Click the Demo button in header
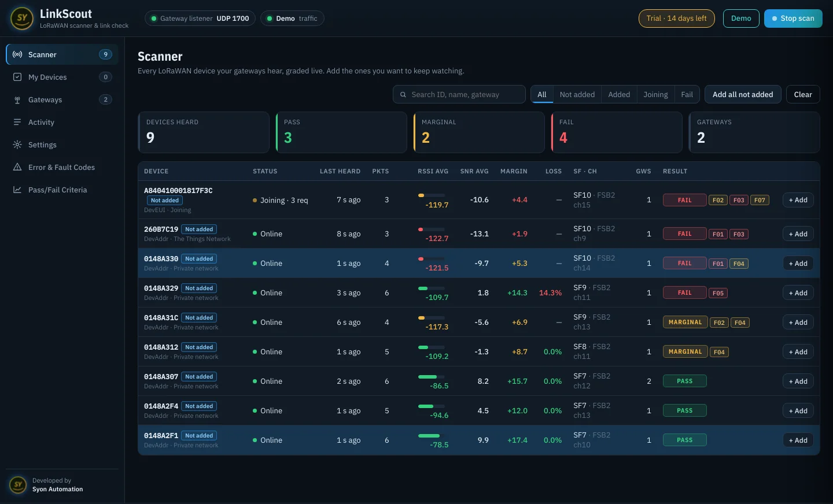This screenshot has height=504, width=833. tap(741, 18)
